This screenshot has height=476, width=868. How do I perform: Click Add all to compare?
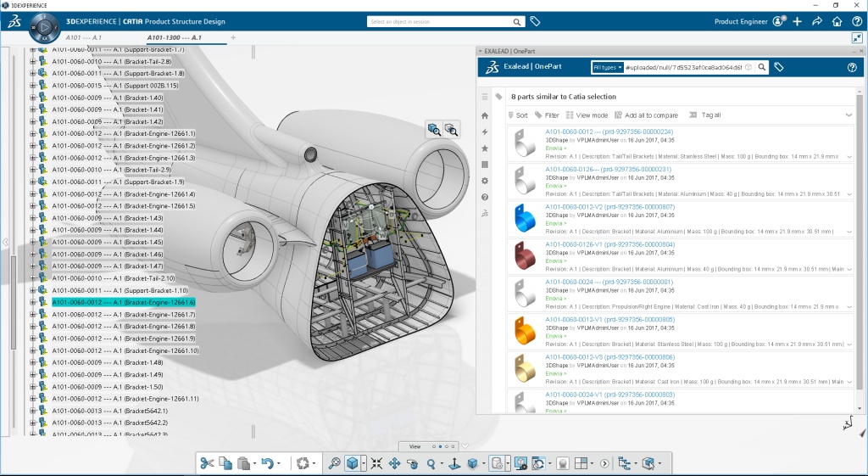tap(646, 115)
